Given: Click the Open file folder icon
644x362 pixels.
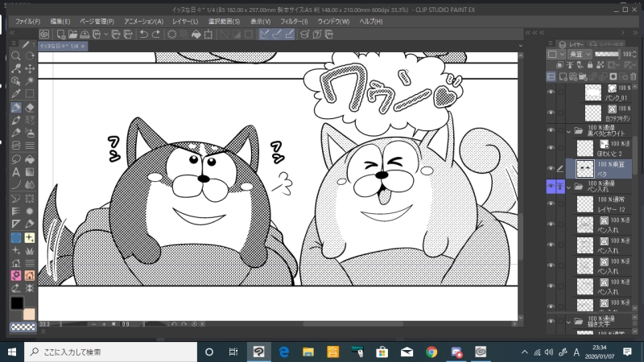Looking at the screenshot, I should 73,35.
